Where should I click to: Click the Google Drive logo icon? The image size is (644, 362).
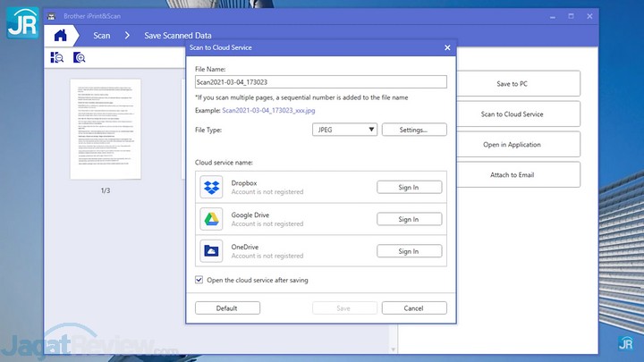tap(211, 219)
